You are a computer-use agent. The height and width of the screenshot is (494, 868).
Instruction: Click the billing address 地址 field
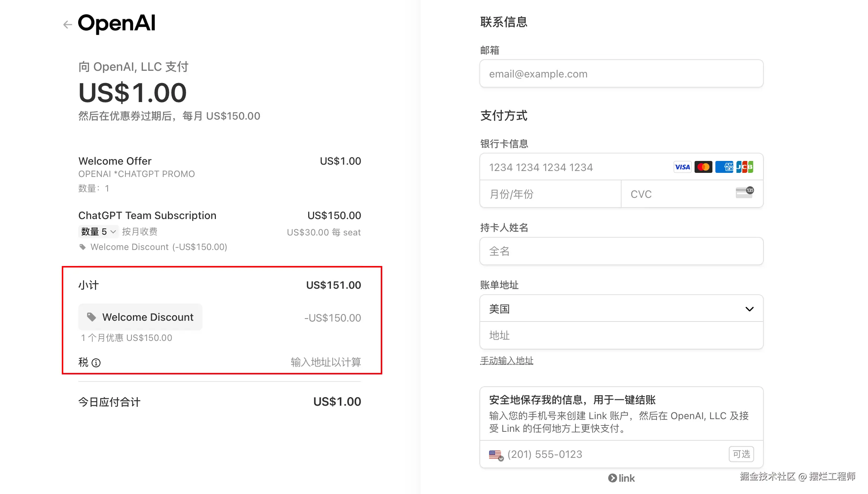coord(621,336)
